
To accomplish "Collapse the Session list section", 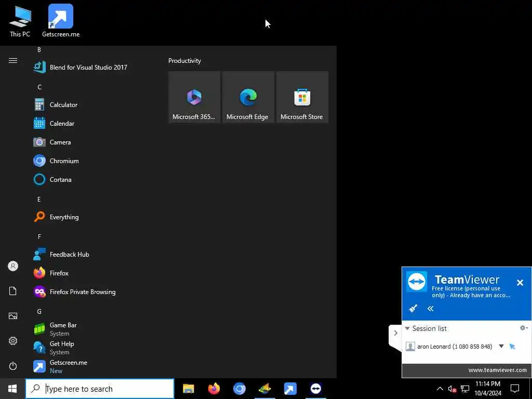I will pos(407,328).
